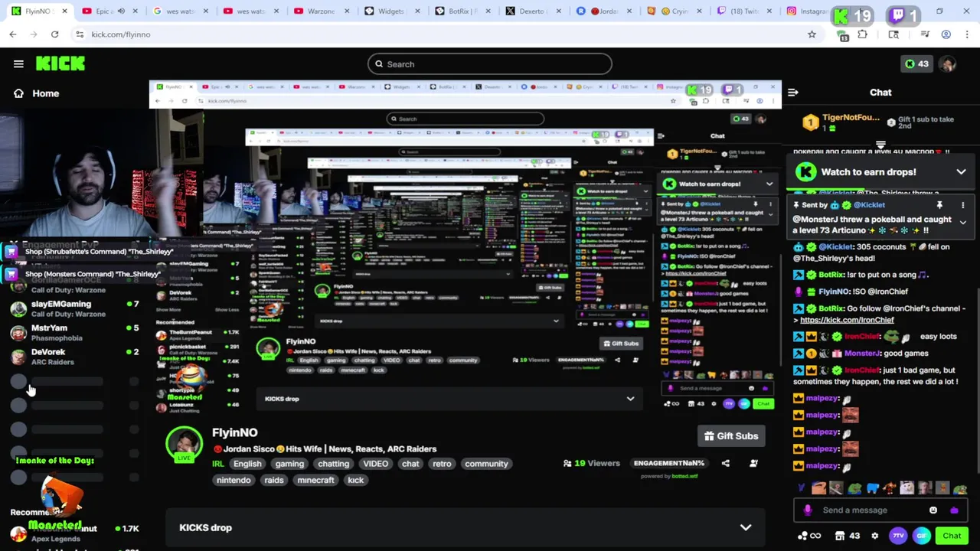Open FlyinNO channel avatar

click(184, 444)
